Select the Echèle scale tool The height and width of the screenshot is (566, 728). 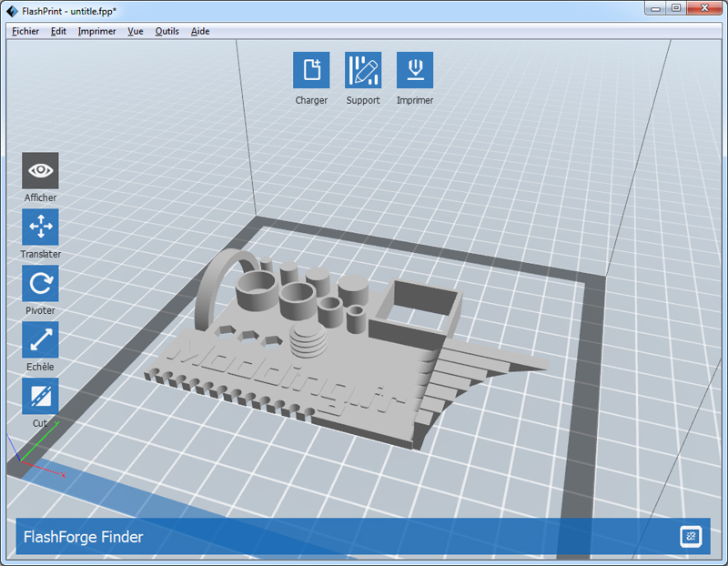[x=40, y=339]
